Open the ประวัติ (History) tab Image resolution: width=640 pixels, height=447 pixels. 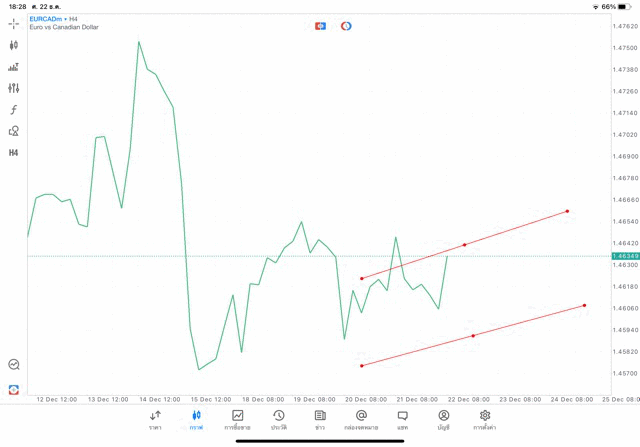click(279, 420)
